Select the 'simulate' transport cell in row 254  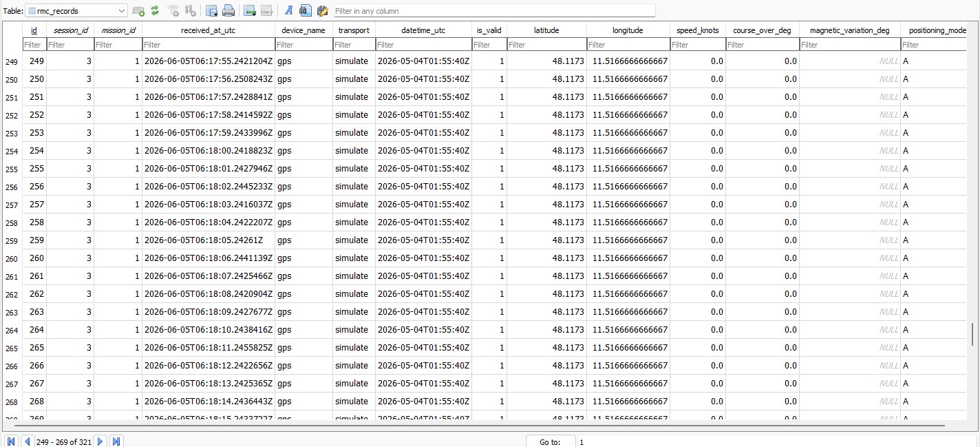point(354,151)
